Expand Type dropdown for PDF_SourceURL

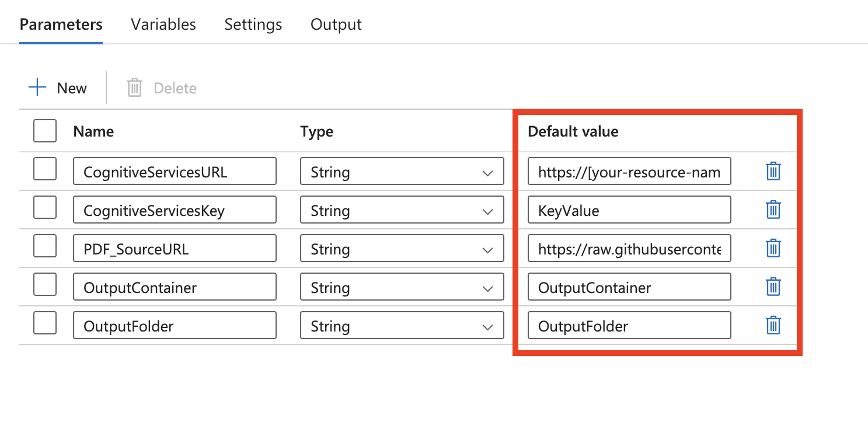tap(402, 249)
